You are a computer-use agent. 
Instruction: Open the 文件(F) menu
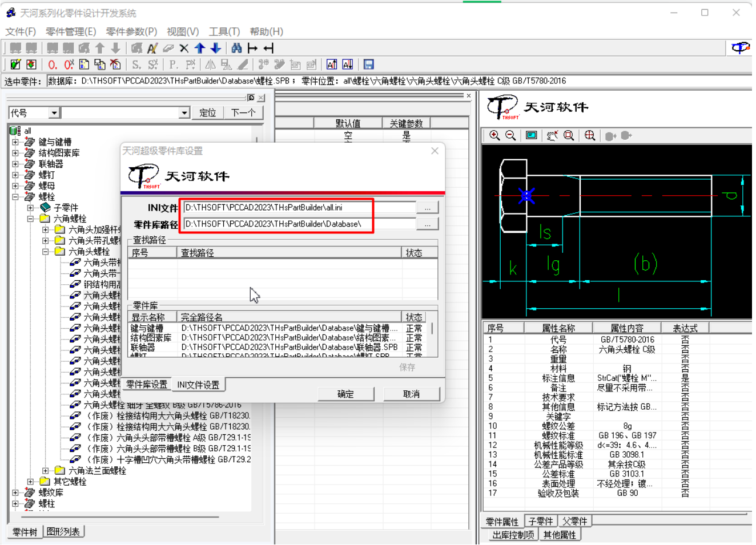point(21,31)
